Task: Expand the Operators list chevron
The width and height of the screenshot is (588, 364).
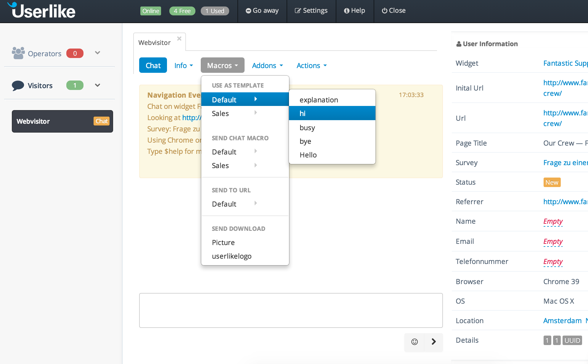Action: coord(97,53)
